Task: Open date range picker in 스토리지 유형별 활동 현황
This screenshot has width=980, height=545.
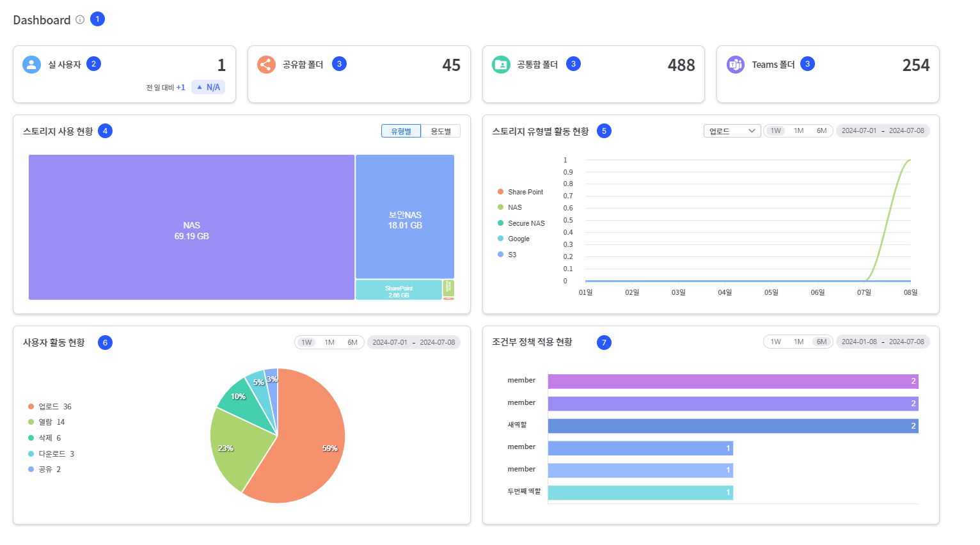Action: click(883, 130)
